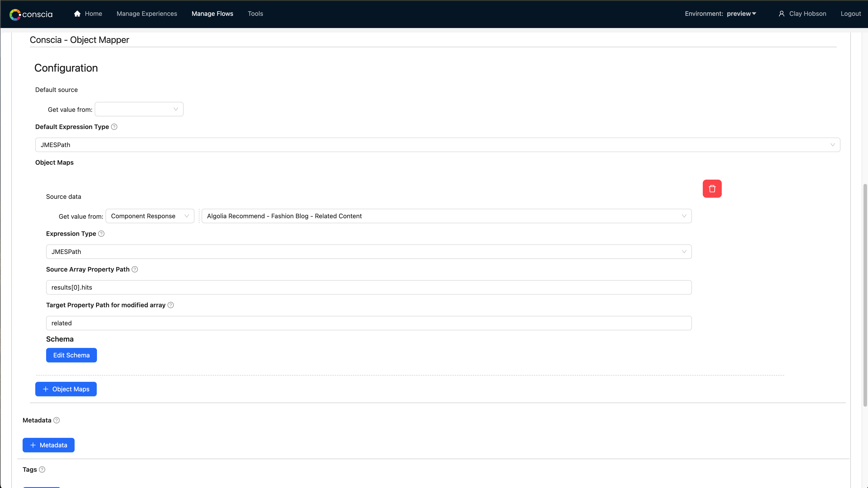Click Edit Schema button
The width and height of the screenshot is (868, 488).
71,355
